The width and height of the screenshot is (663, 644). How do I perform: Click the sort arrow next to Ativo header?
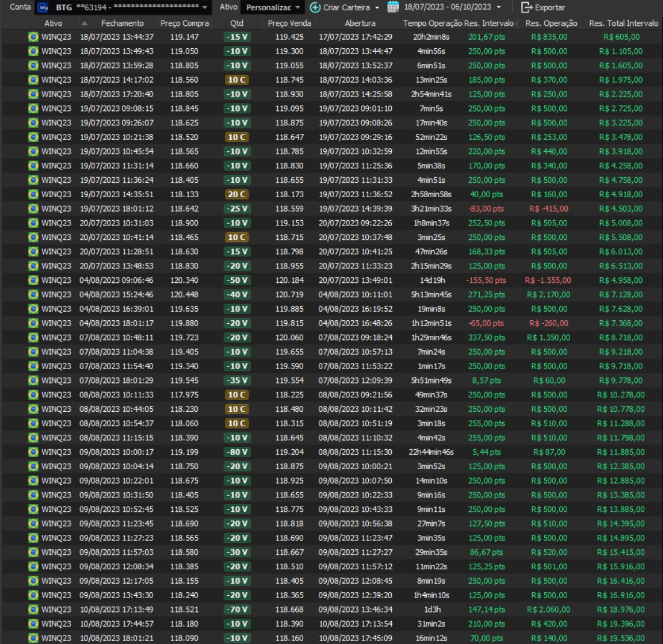click(84, 23)
